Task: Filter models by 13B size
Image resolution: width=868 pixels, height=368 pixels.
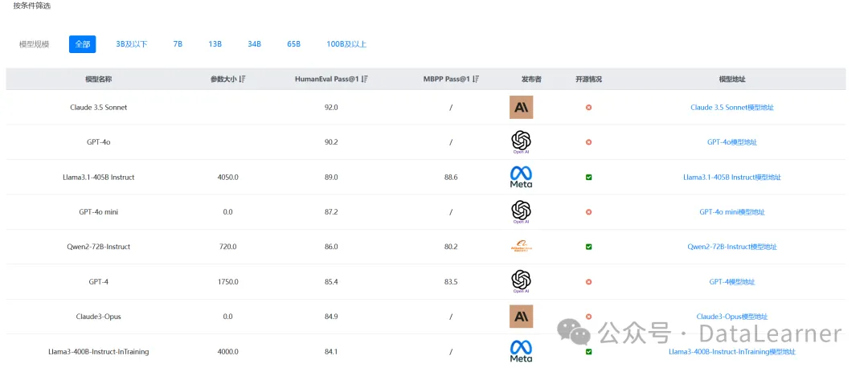Action: click(x=215, y=44)
